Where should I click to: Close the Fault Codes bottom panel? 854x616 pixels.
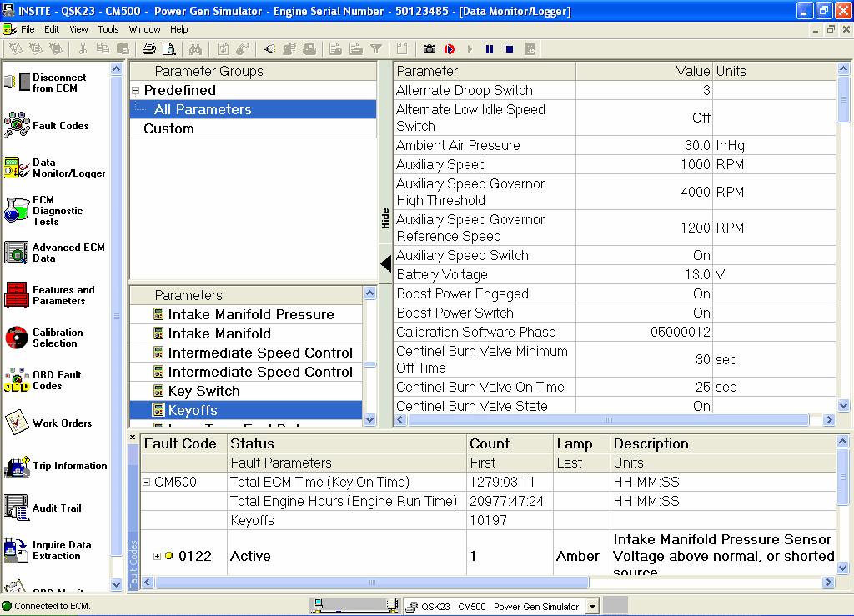click(x=133, y=437)
